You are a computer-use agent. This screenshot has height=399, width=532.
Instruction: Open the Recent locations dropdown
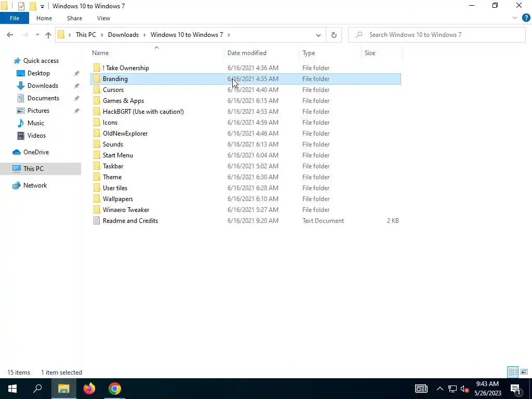coord(37,35)
